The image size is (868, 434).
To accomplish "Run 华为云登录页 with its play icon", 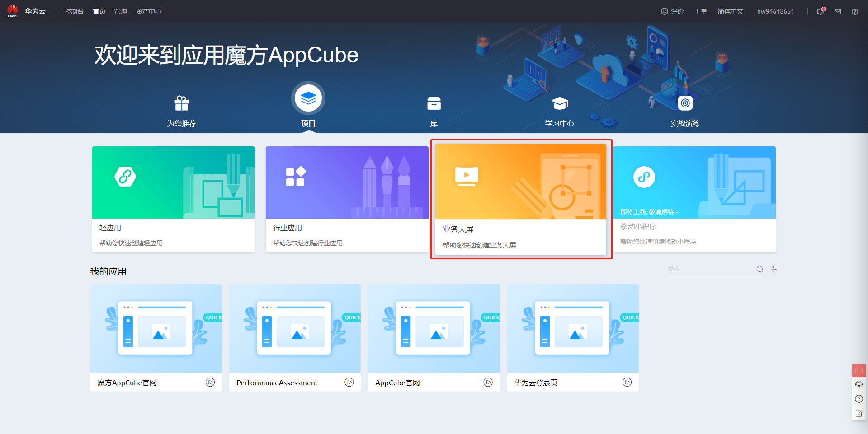I will click(627, 382).
